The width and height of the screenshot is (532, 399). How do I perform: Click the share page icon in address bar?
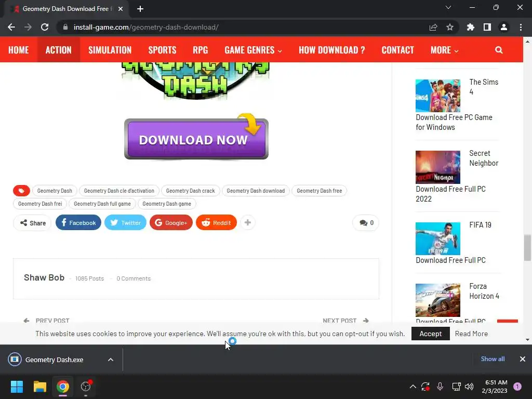click(433, 27)
